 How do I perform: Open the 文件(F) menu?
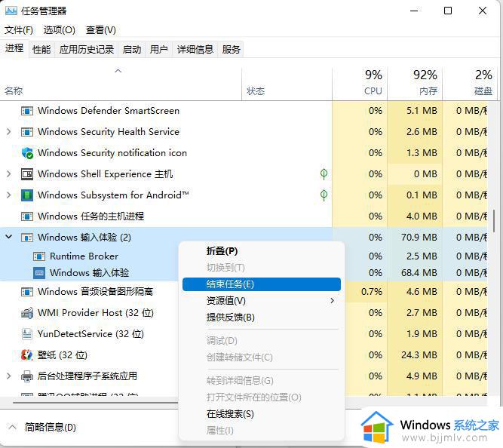pos(19,30)
